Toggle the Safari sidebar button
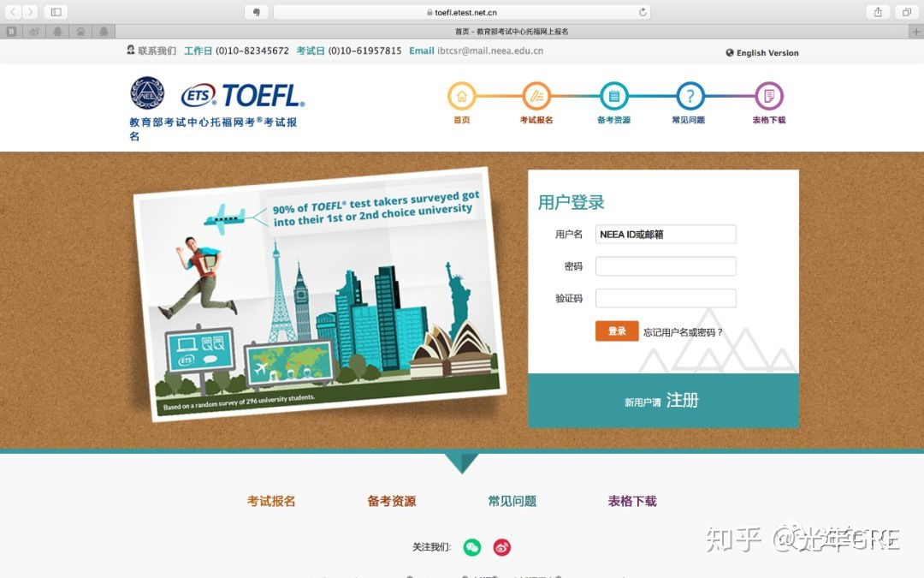The width and height of the screenshot is (924, 578). coord(56,12)
